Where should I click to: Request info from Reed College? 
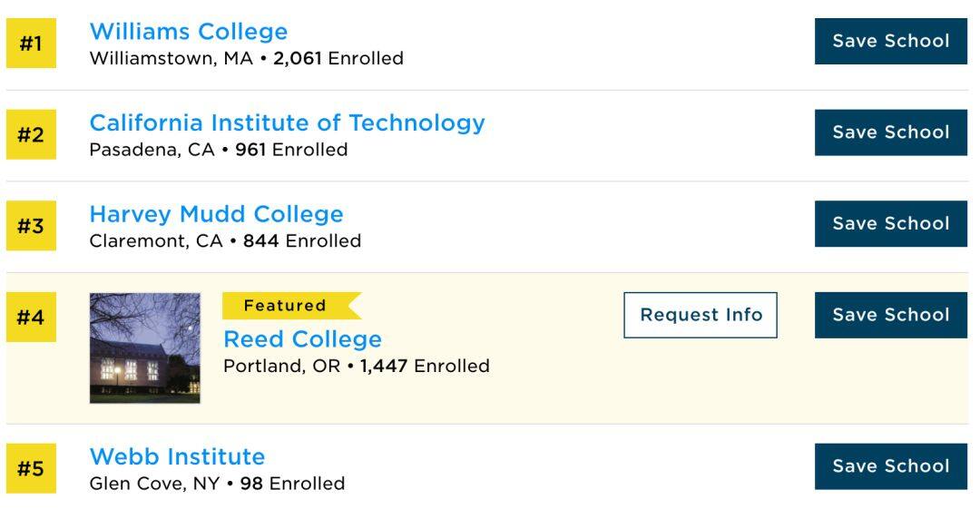701,315
